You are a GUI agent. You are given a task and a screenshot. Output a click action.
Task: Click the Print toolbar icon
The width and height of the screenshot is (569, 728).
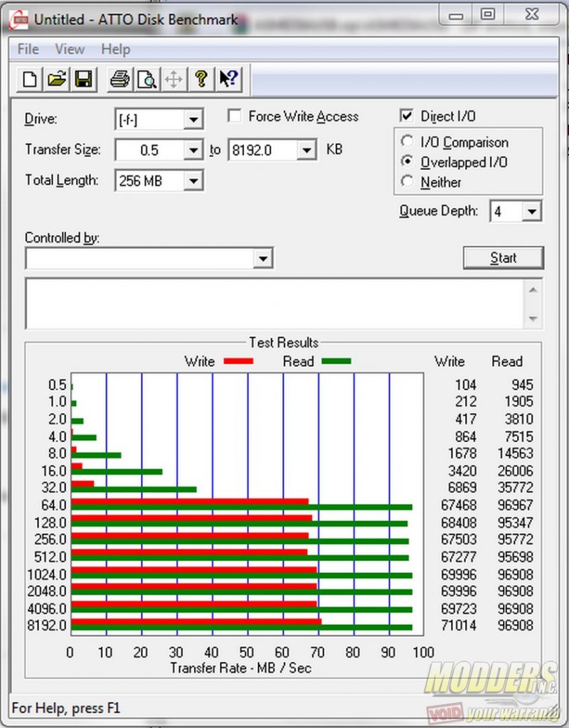pyautogui.click(x=119, y=80)
